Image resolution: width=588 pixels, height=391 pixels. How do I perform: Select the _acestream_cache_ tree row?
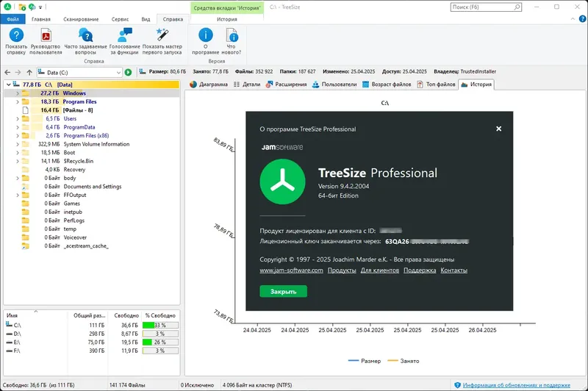coord(91,246)
